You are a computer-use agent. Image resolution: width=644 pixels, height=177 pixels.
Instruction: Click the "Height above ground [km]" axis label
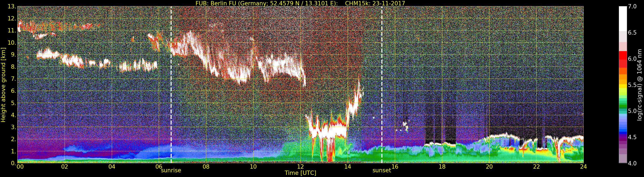pos(3,85)
